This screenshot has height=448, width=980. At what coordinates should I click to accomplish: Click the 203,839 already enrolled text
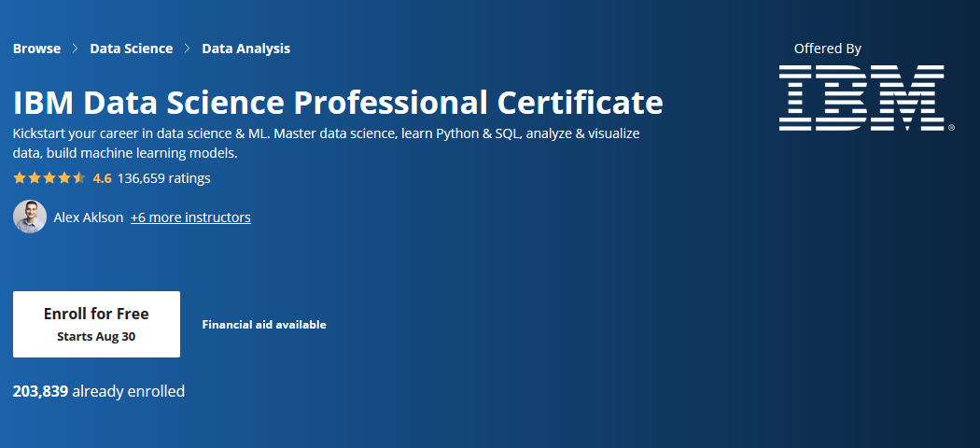99,392
